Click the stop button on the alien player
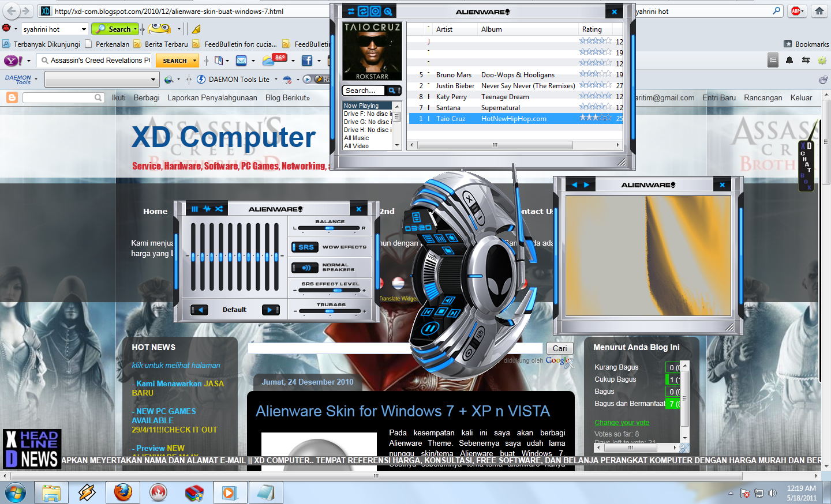The width and height of the screenshot is (831, 504). [441, 311]
